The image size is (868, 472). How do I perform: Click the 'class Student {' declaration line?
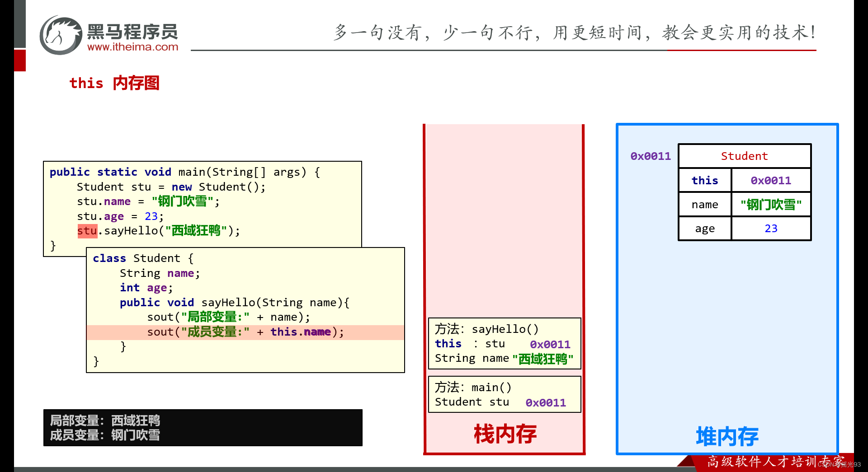click(x=143, y=258)
